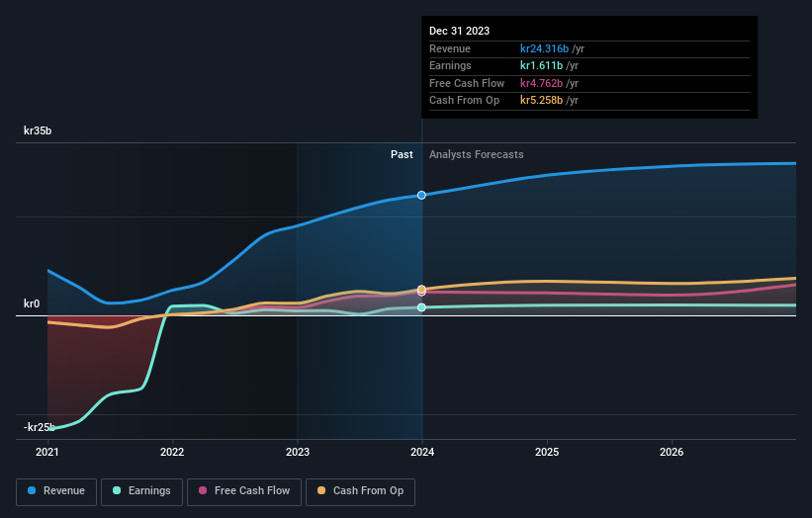Image resolution: width=812 pixels, height=518 pixels.
Task: Toggle the Free Cash Flow legend button
Action: pyautogui.click(x=244, y=491)
